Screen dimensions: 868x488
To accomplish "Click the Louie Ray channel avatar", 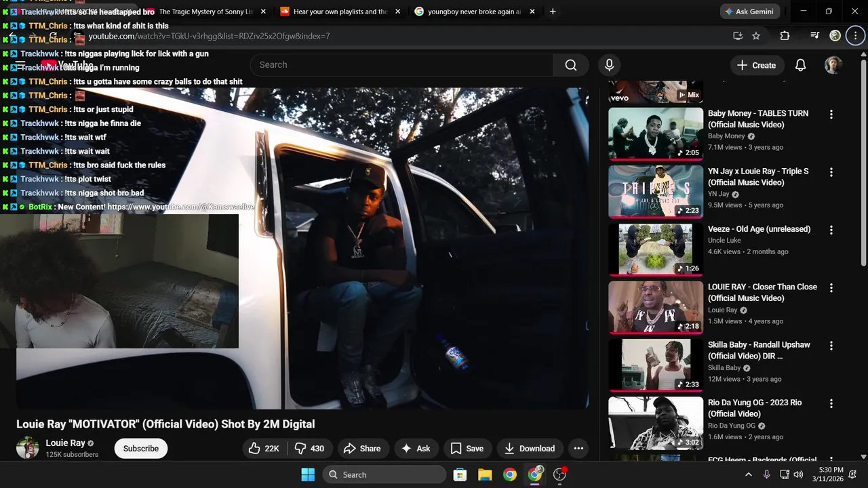I will coord(28,448).
